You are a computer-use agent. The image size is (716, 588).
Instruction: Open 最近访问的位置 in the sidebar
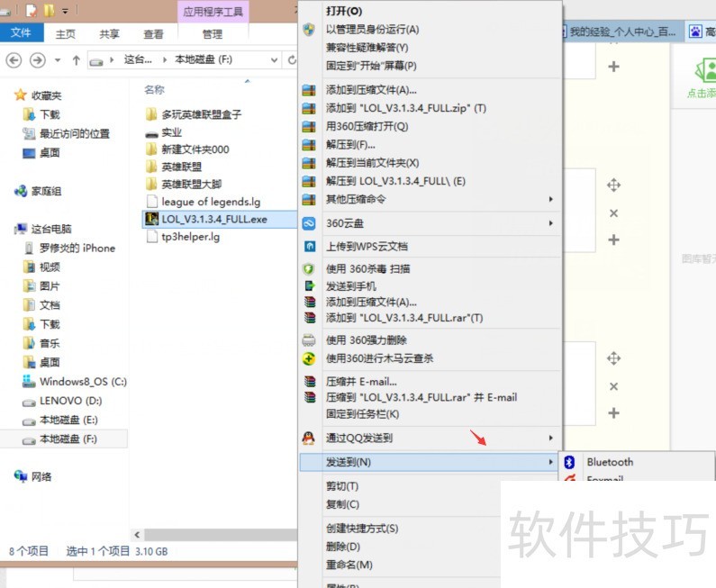pos(75,133)
